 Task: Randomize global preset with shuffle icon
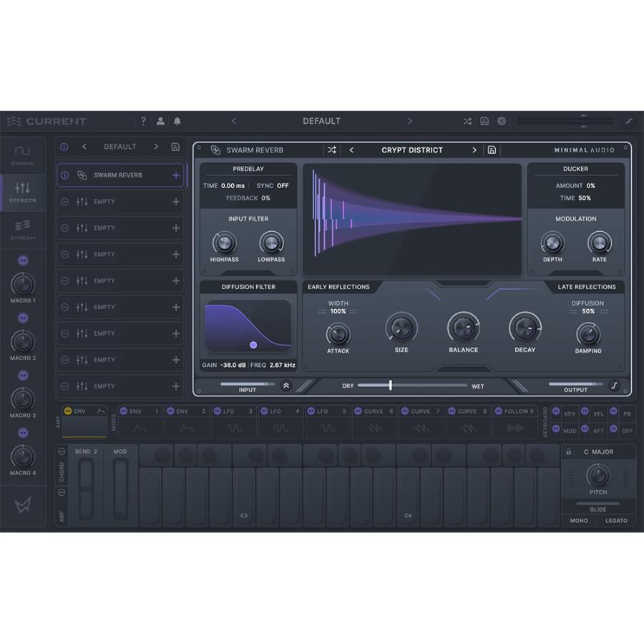[x=467, y=121]
